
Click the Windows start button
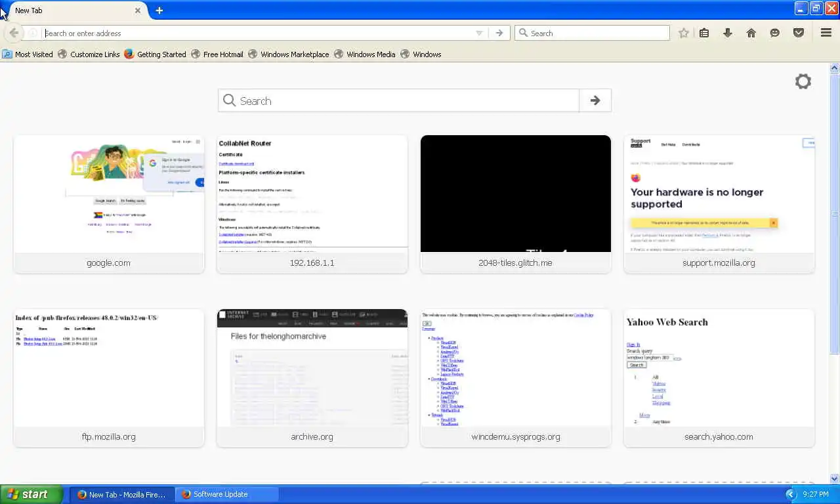(x=31, y=494)
